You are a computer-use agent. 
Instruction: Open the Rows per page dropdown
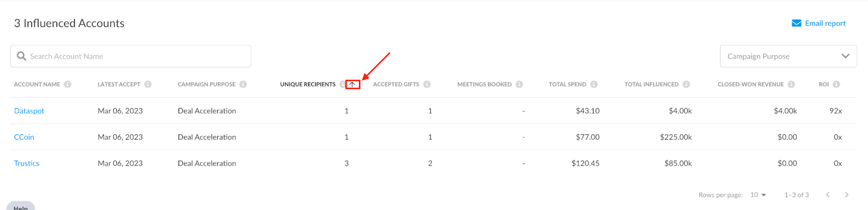click(758, 195)
